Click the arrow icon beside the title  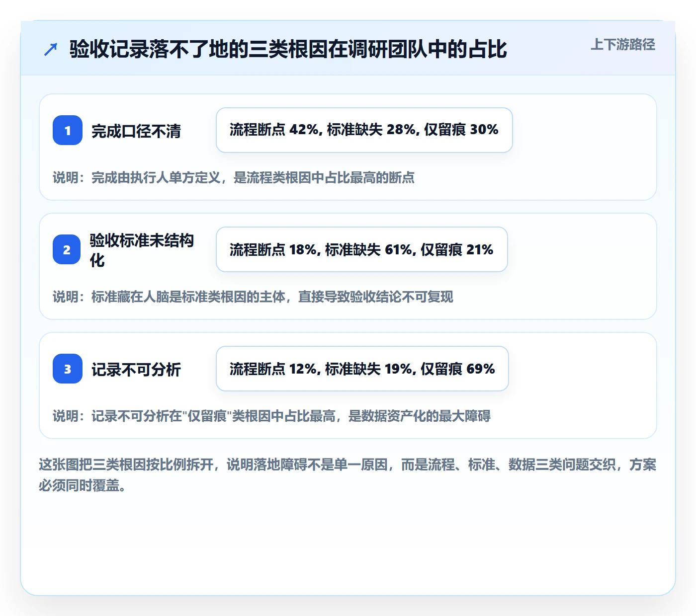(x=51, y=49)
